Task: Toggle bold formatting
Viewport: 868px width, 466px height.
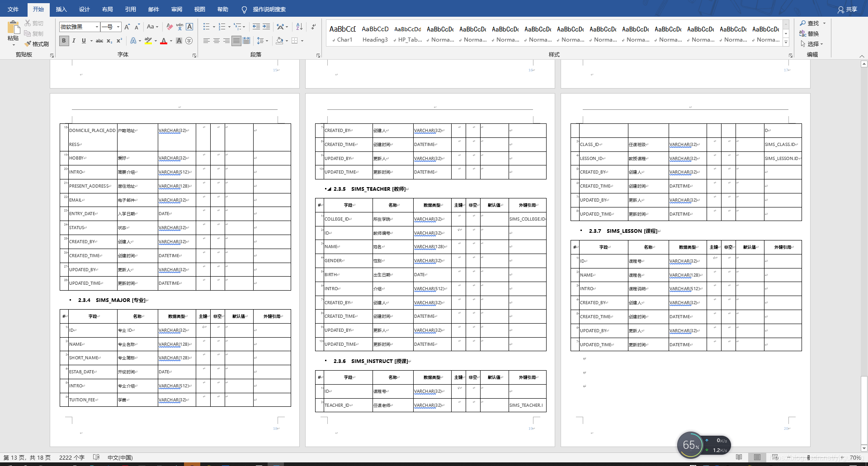Action: [x=64, y=41]
